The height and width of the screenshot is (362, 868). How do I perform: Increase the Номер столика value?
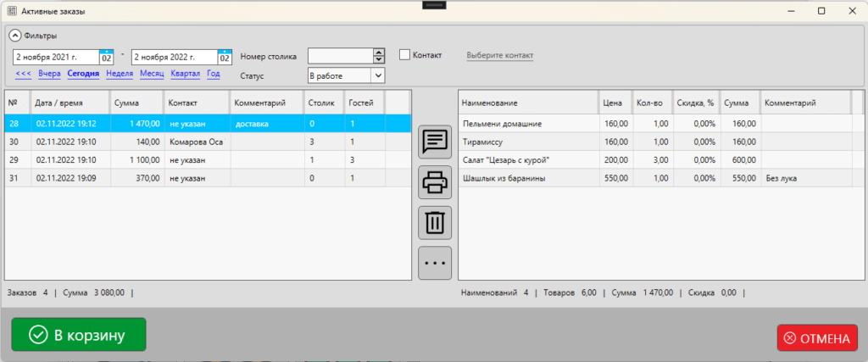click(378, 53)
